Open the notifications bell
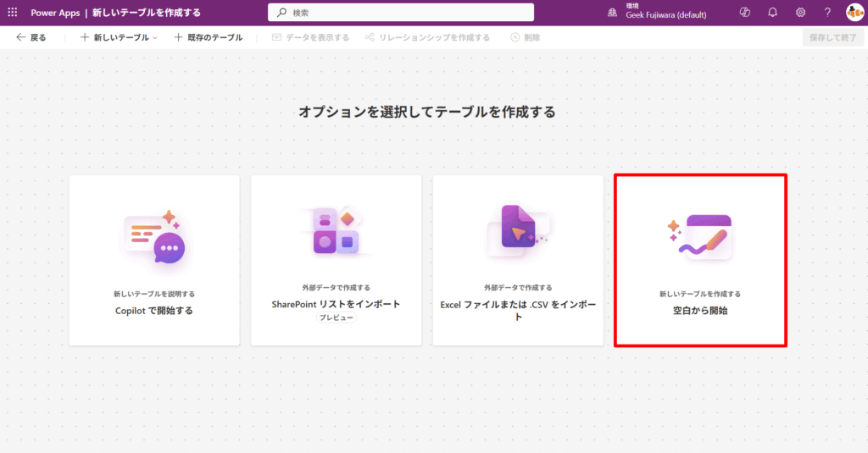Image resolution: width=868 pixels, height=453 pixels. 772,12
